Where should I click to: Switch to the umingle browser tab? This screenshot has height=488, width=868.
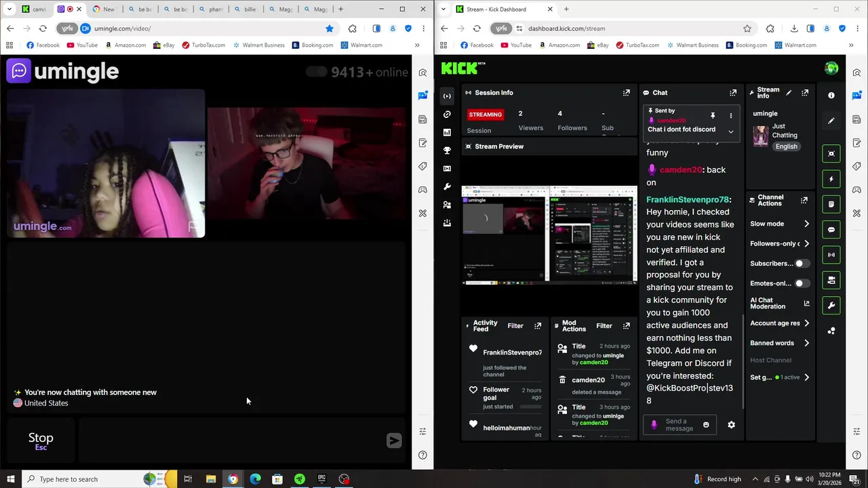click(x=68, y=9)
